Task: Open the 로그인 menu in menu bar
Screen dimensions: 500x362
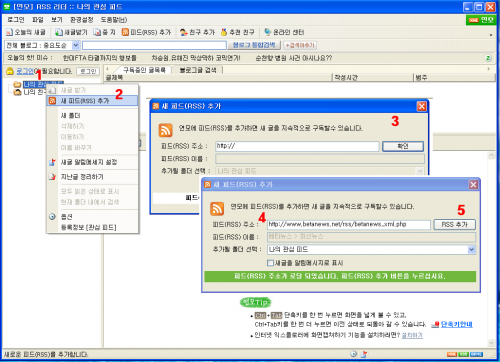Action: [x=16, y=20]
